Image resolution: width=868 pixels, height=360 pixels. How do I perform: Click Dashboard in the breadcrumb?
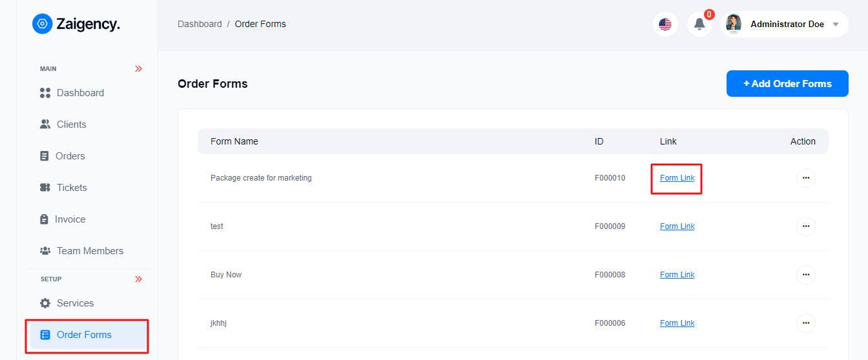tap(200, 24)
